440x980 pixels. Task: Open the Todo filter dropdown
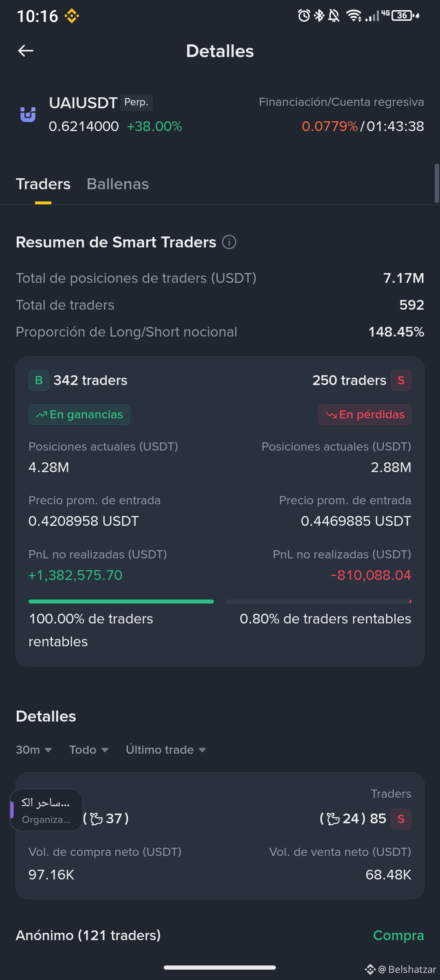tap(89, 750)
